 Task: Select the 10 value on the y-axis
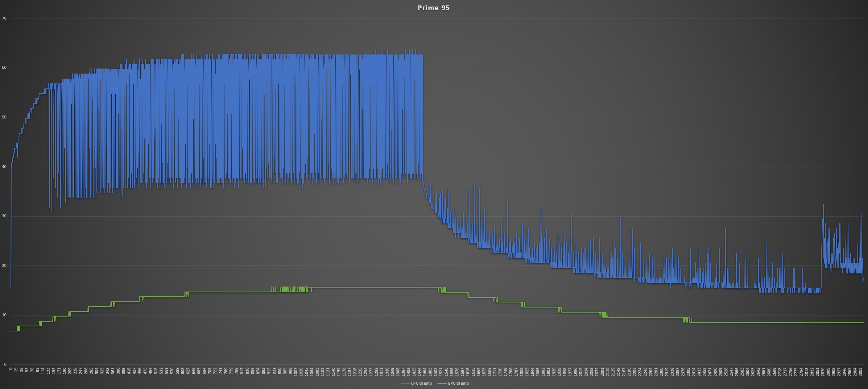[x=4, y=315]
